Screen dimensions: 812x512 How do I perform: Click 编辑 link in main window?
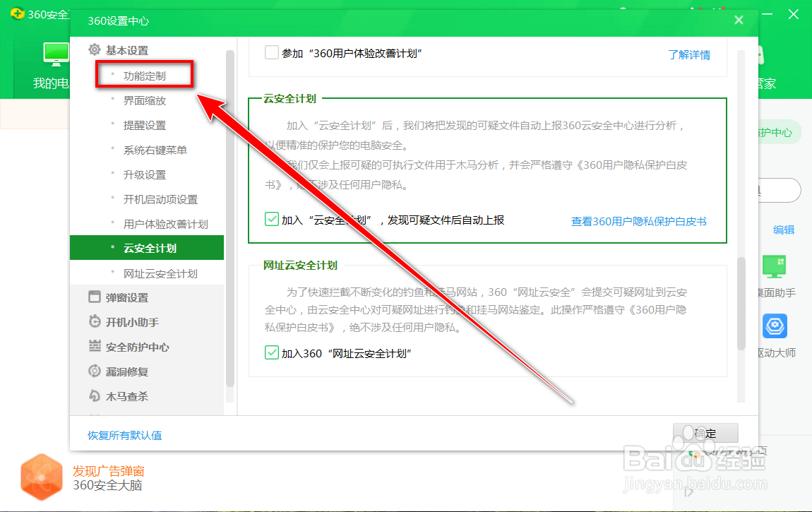tap(784, 230)
